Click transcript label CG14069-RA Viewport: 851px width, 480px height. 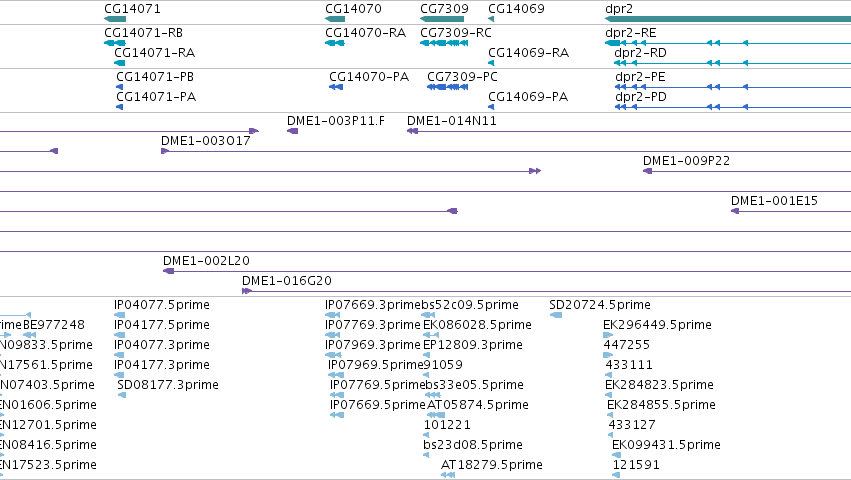[x=528, y=53]
